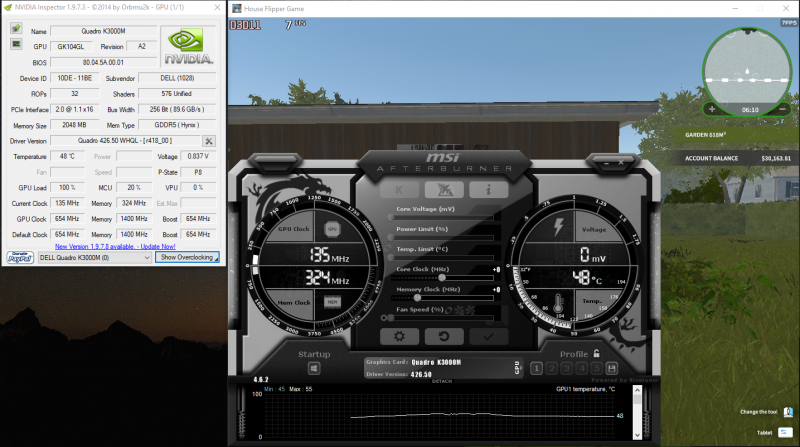Click the lightning bolt voltage icon
Screen dimensions: 800x447
coord(558,226)
